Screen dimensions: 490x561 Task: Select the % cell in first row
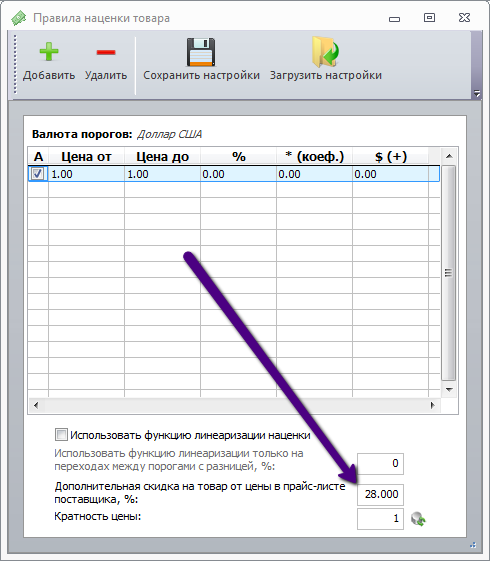238,174
